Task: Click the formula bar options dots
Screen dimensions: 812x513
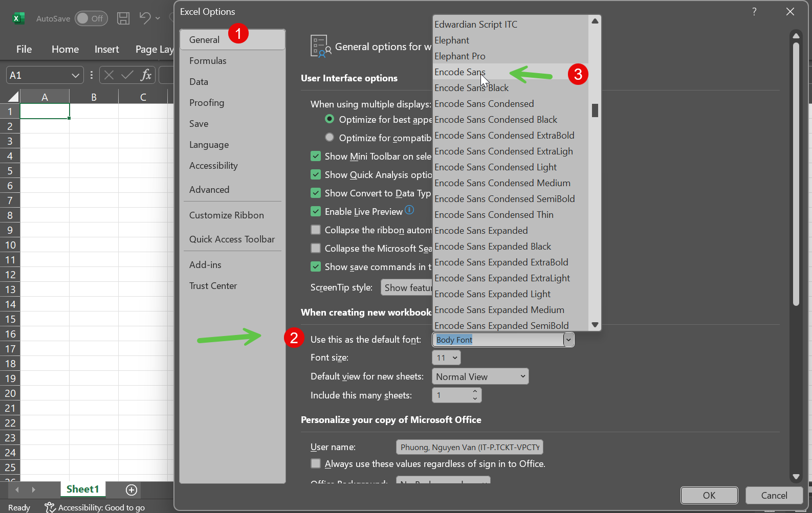Action: (x=92, y=75)
